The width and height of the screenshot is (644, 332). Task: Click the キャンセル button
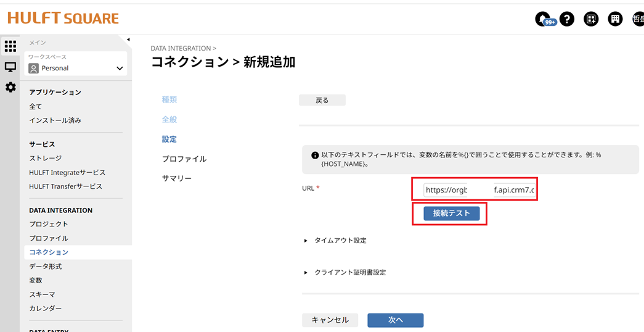330,320
